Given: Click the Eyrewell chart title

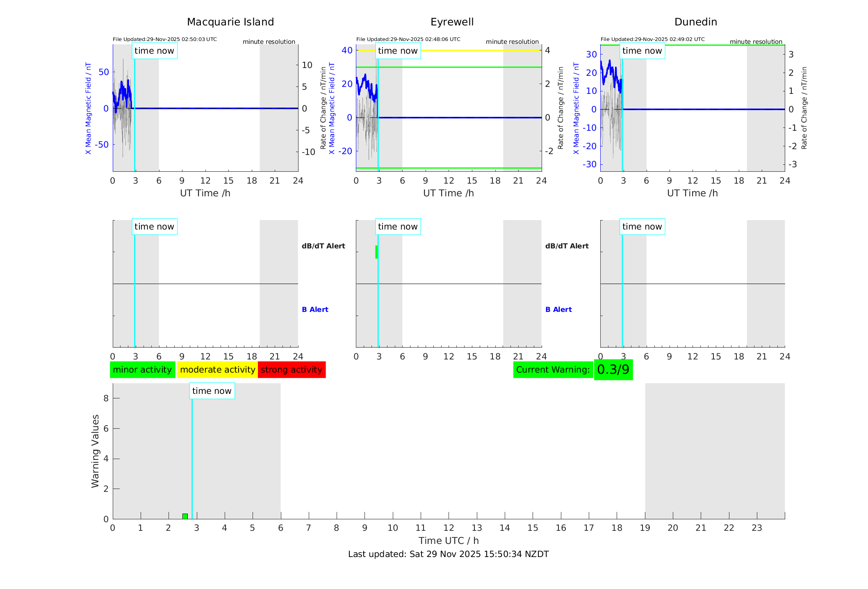Looking at the screenshot, I should [452, 22].
